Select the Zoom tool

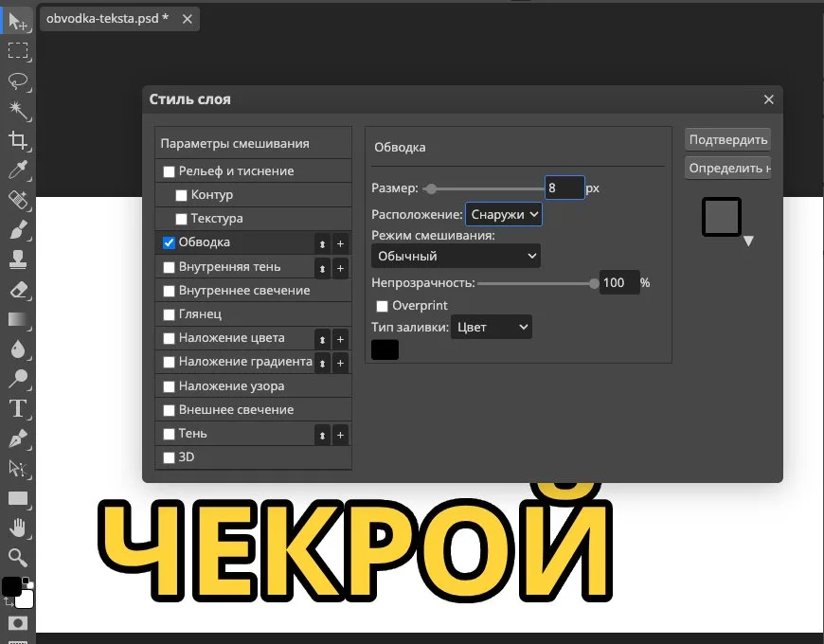coord(17,557)
